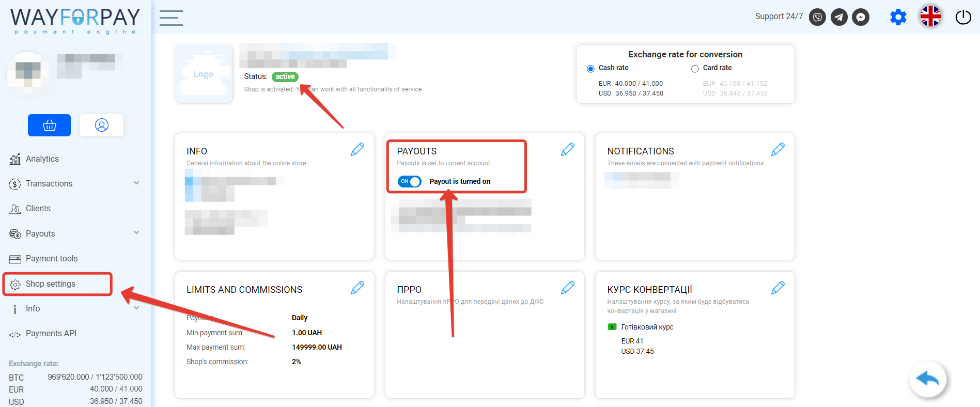Log out with the power icon
The image size is (980, 407).
(x=963, y=17)
